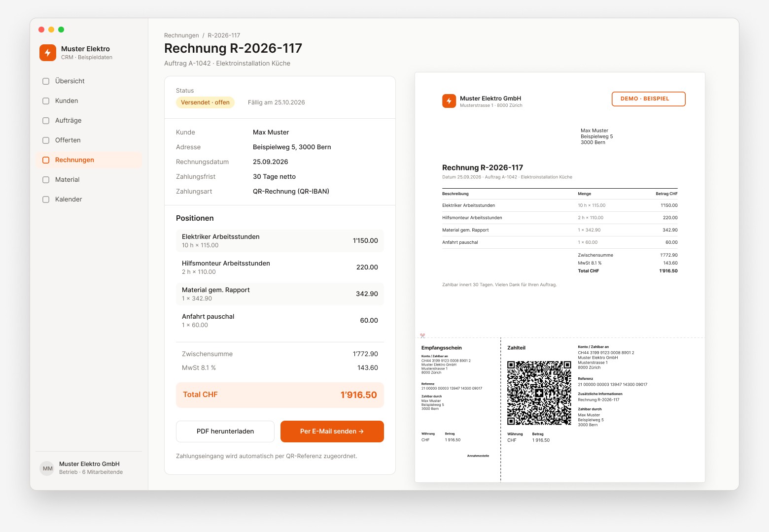Go to Rechnungen menu item

pyautogui.click(x=89, y=160)
